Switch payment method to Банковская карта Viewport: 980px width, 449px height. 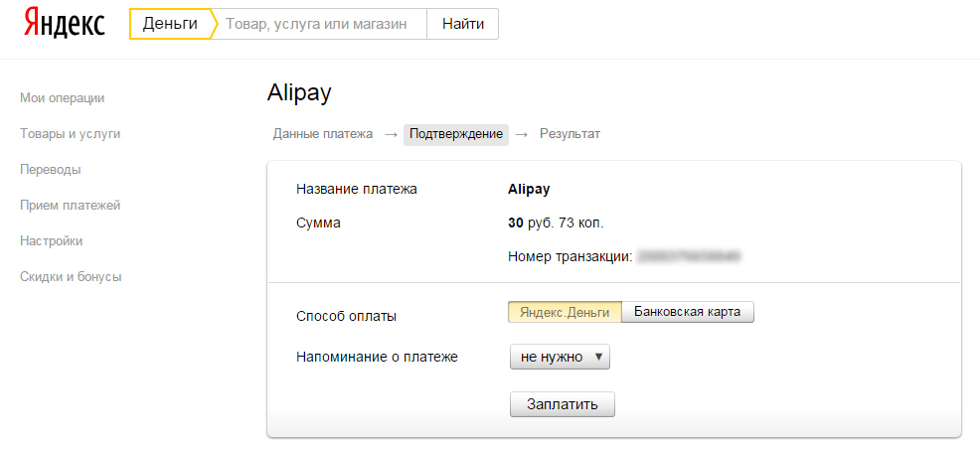[x=688, y=312]
